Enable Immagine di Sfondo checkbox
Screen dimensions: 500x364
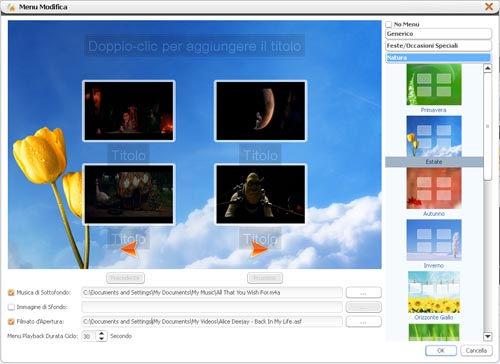pyautogui.click(x=11, y=307)
